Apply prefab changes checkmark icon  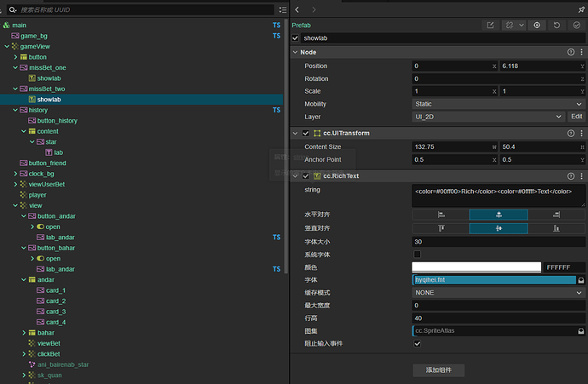(x=577, y=25)
